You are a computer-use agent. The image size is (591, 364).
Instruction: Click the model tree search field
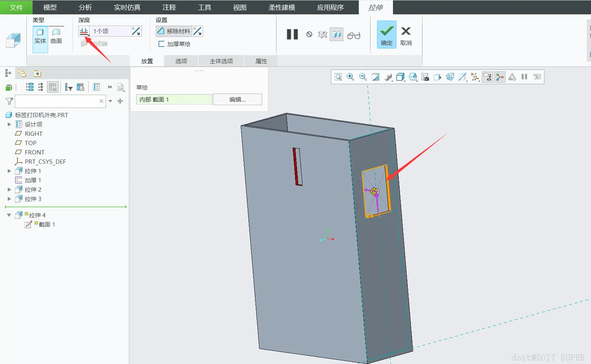[57, 101]
